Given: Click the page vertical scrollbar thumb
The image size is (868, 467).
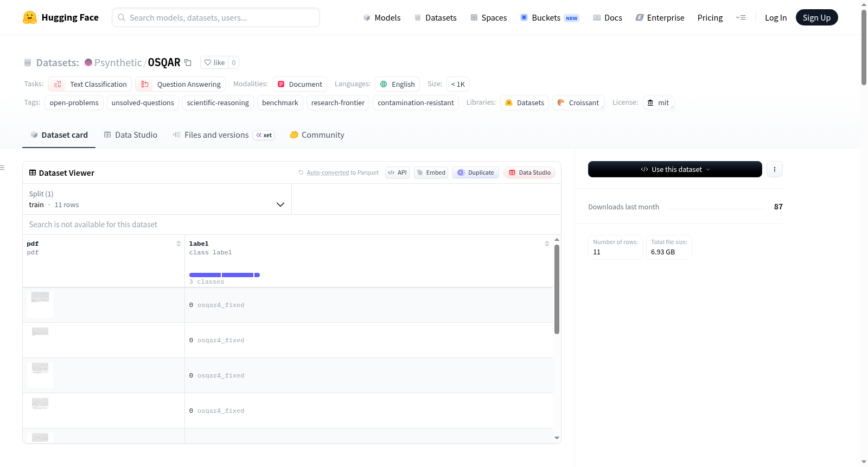Looking at the screenshot, I should pyautogui.click(x=864, y=47).
